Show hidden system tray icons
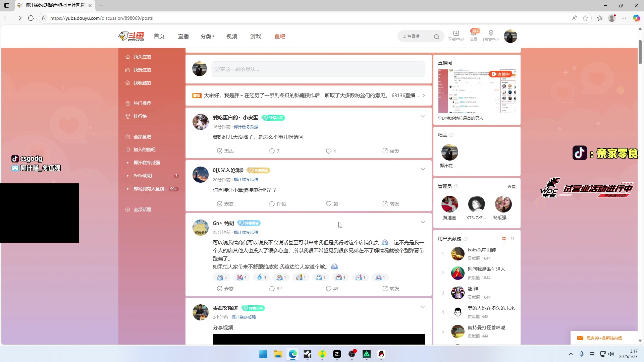 tap(571, 354)
